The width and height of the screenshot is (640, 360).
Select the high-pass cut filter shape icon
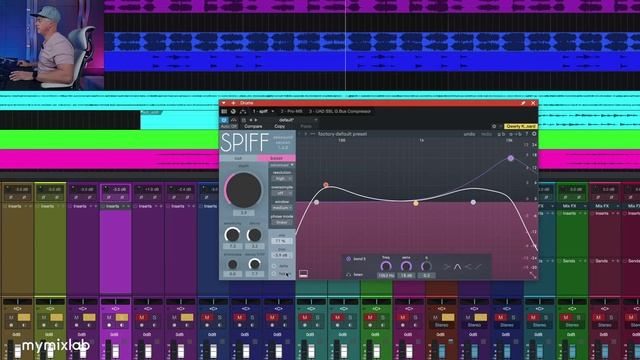pyautogui.click(x=447, y=267)
